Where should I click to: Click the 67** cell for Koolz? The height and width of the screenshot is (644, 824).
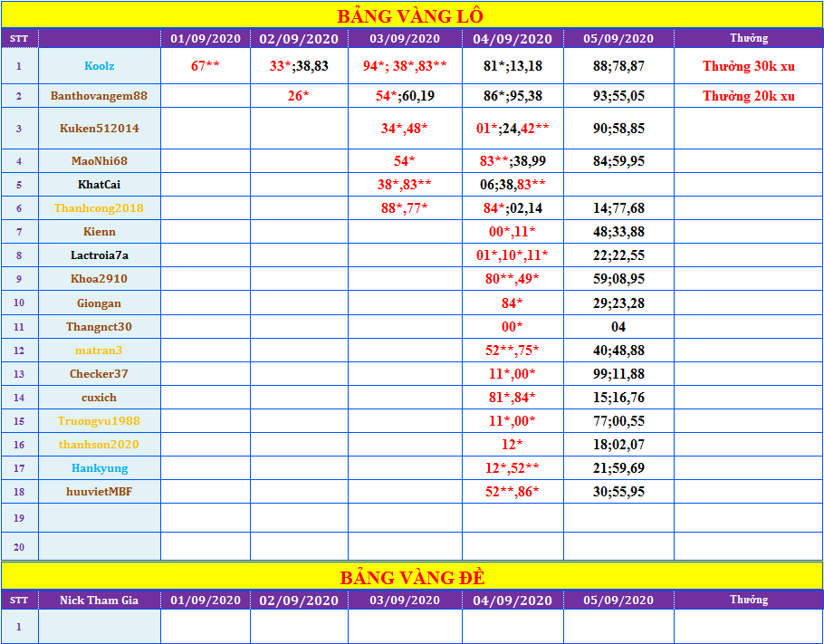pyautogui.click(x=206, y=66)
